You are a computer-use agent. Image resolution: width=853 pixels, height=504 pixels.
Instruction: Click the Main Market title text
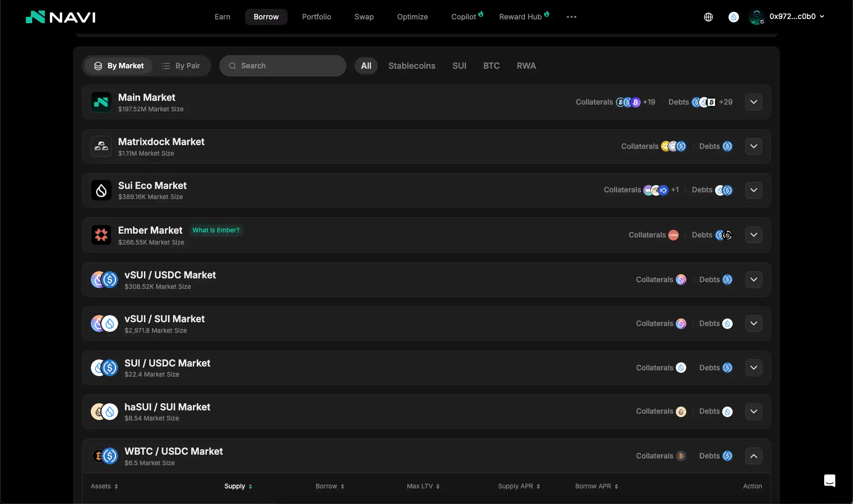click(146, 97)
